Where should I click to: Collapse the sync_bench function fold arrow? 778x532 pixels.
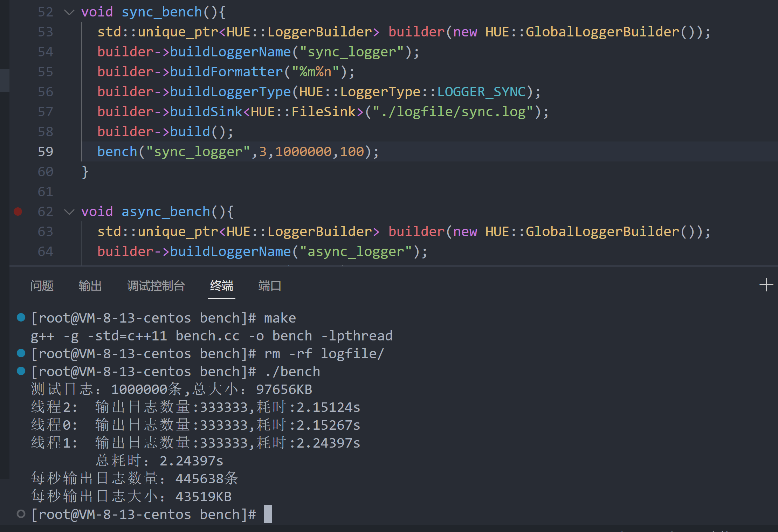69,12
